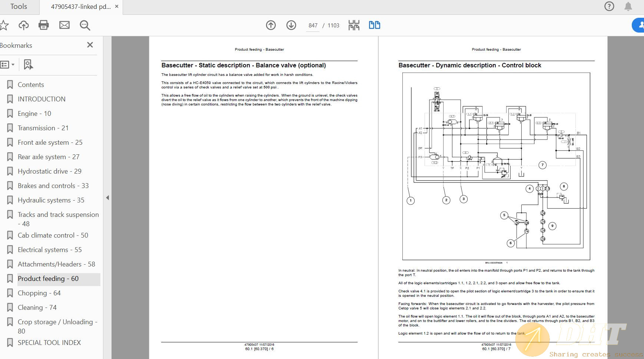Switch to the Tools tab
644x359 pixels.
coord(19,6)
